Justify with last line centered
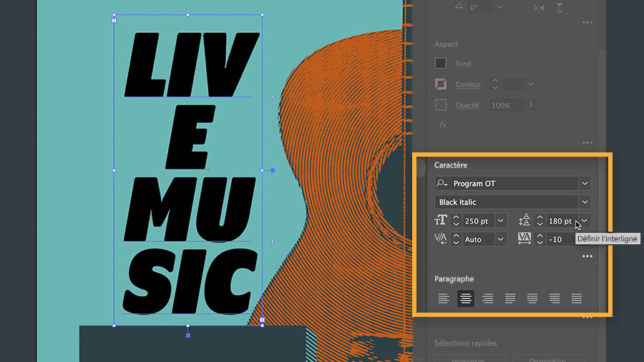 click(532, 298)
